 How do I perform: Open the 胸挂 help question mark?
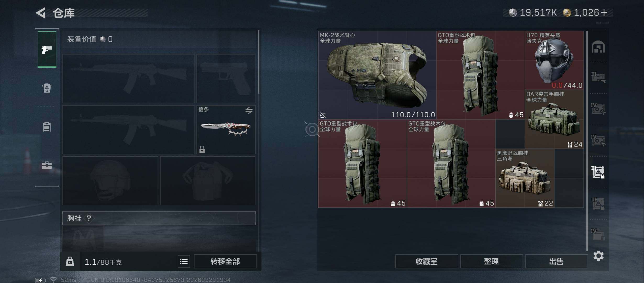(89, 218)
